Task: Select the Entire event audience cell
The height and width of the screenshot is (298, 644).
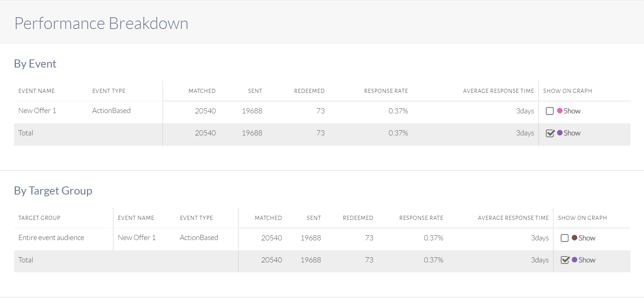Action: (51, 238)
